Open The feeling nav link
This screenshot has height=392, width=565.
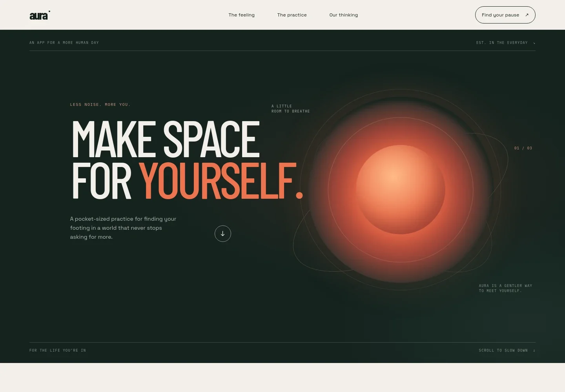[x=242, y=15]
